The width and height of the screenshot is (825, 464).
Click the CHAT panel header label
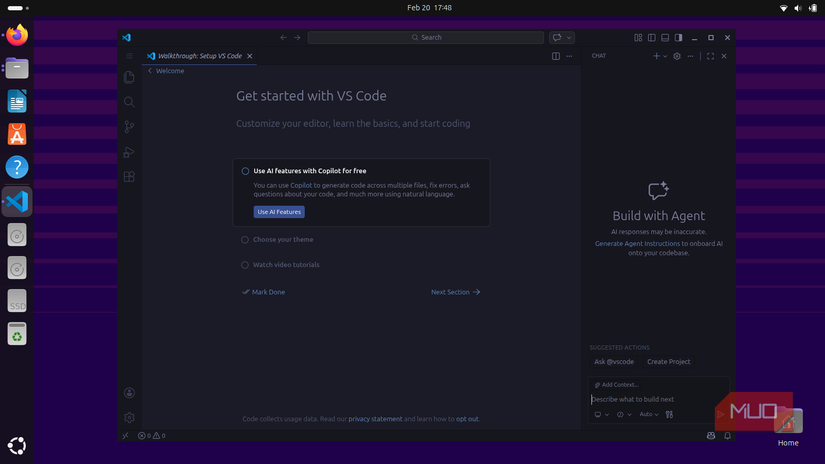click(x=599, y=56)
